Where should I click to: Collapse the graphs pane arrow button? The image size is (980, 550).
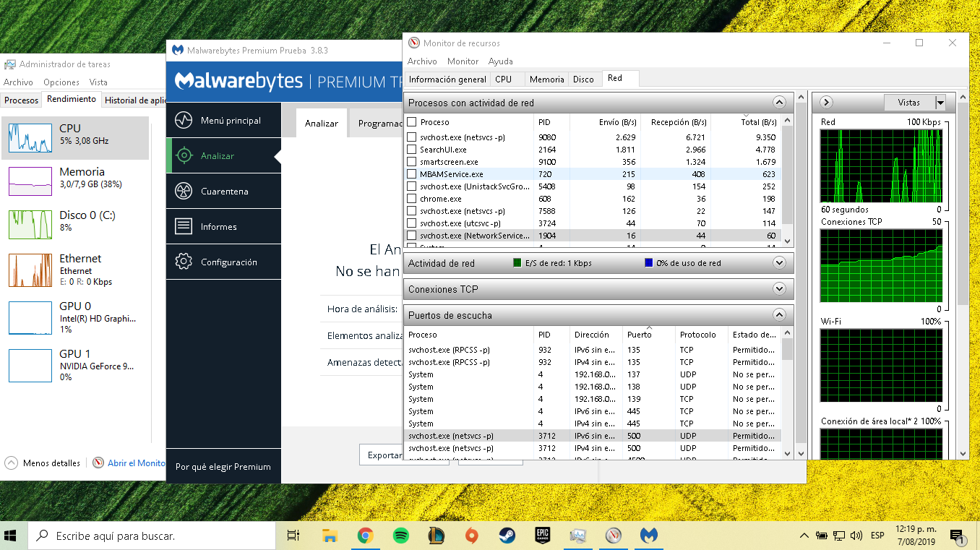pos(827,103)
